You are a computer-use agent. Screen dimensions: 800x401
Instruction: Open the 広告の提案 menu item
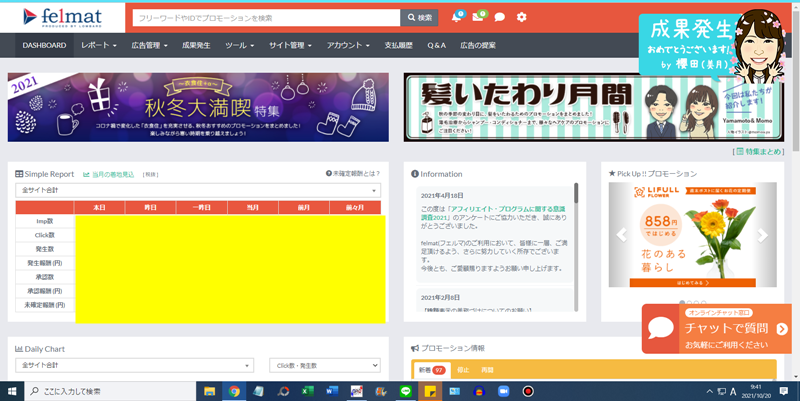tap(478, 45)
